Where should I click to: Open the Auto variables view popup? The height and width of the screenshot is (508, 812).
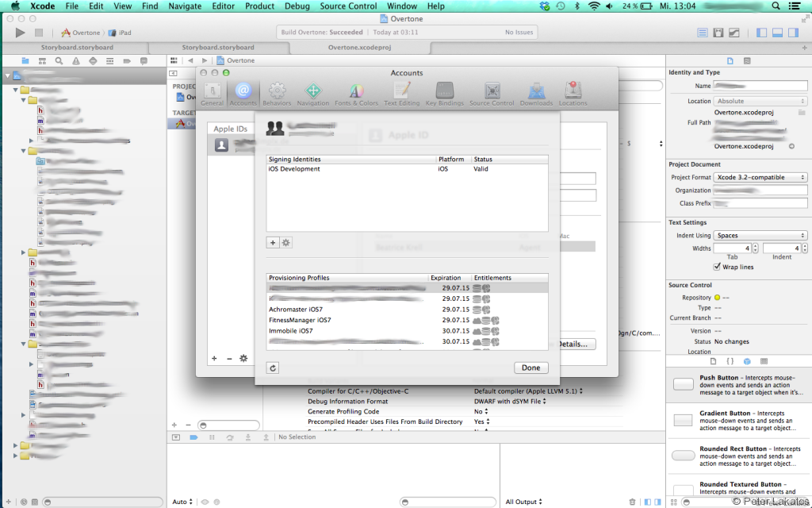pyautogui.click(x=182, y=502)
